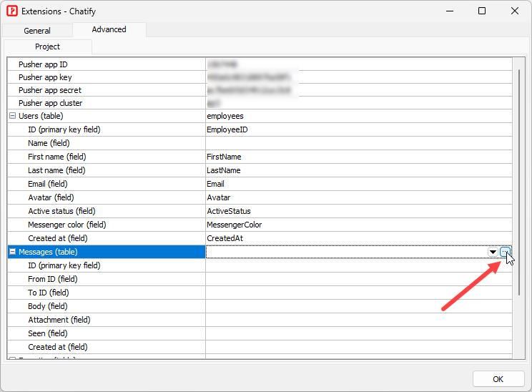This screenshot has height=392, width=532.
Task: Click the vertical scrollbar of the property grid
Action: tap(518, 182)
